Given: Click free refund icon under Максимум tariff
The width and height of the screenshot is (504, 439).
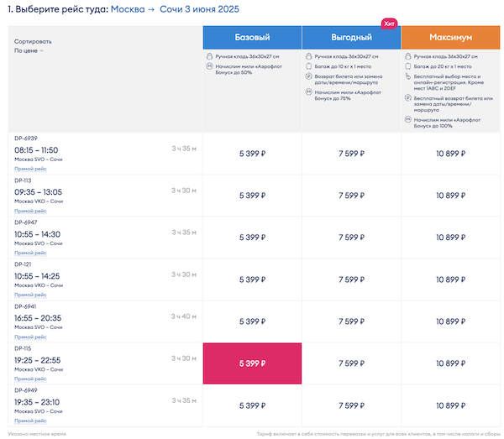Looking at the screenshot, I should tap(407, 98).
